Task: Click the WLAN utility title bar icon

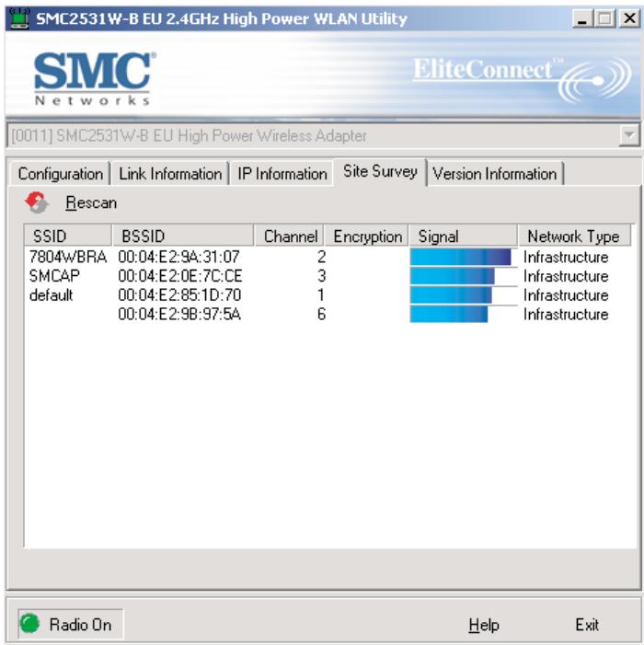Action: (x=19, y=18)
